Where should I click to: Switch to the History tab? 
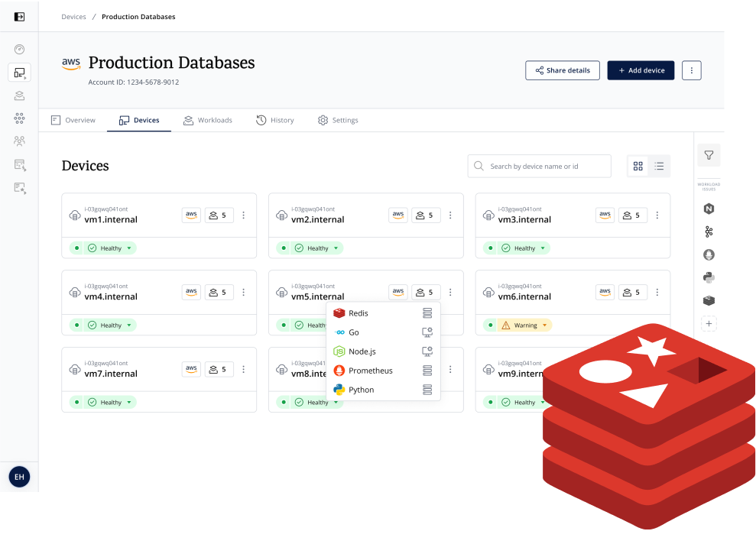[275, 120]
